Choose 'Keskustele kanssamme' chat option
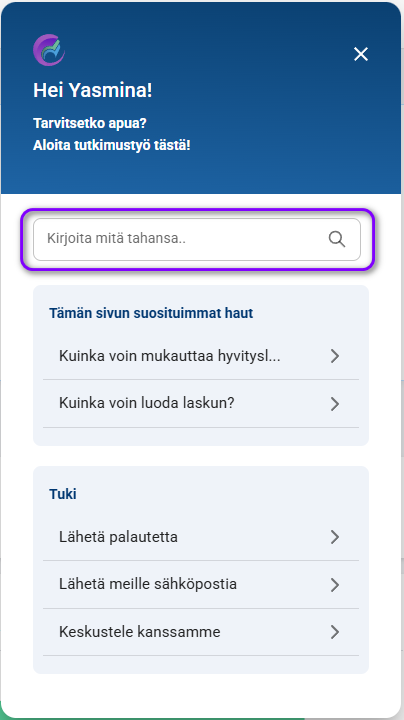The image size is (404, 720). (201, 632)
